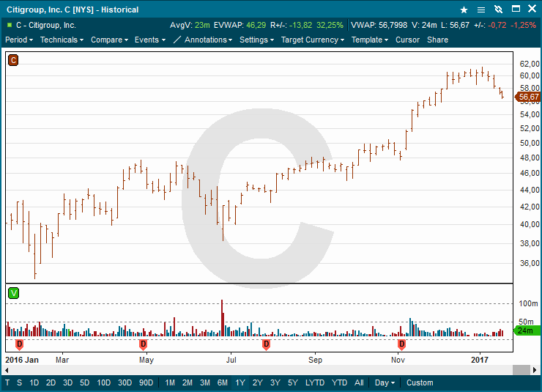Select the T tick period button
The width and height of the screenshot is (542, 392).
point(7,382)
